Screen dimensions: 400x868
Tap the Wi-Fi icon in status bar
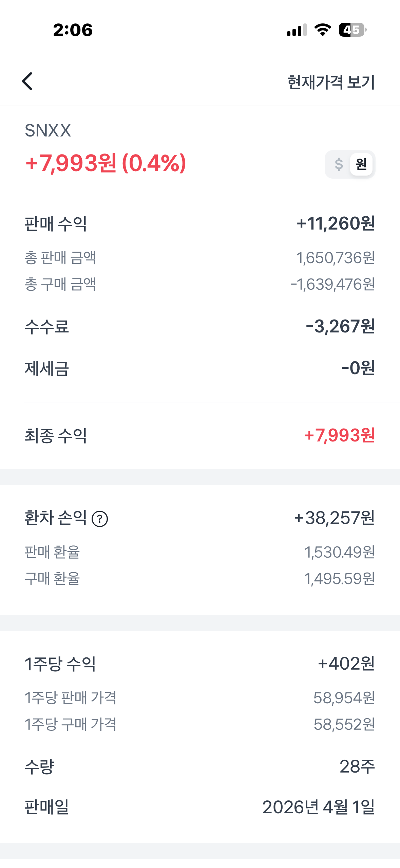(x=323, y=30)
